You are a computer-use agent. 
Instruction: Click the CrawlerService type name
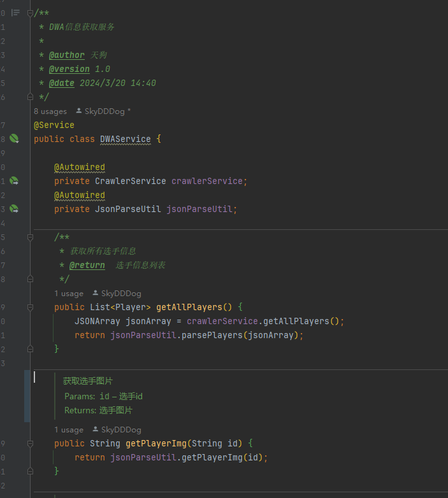[x=131, y=181]
